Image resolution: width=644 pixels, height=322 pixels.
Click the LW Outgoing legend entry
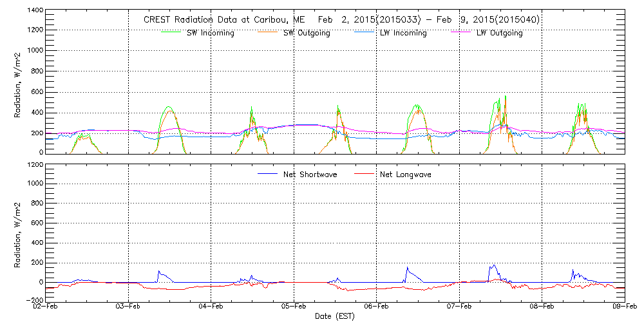click(499, 33)
